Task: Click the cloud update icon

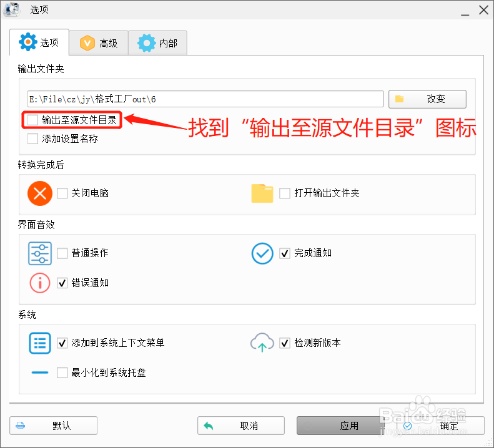Action: (262, 343)
